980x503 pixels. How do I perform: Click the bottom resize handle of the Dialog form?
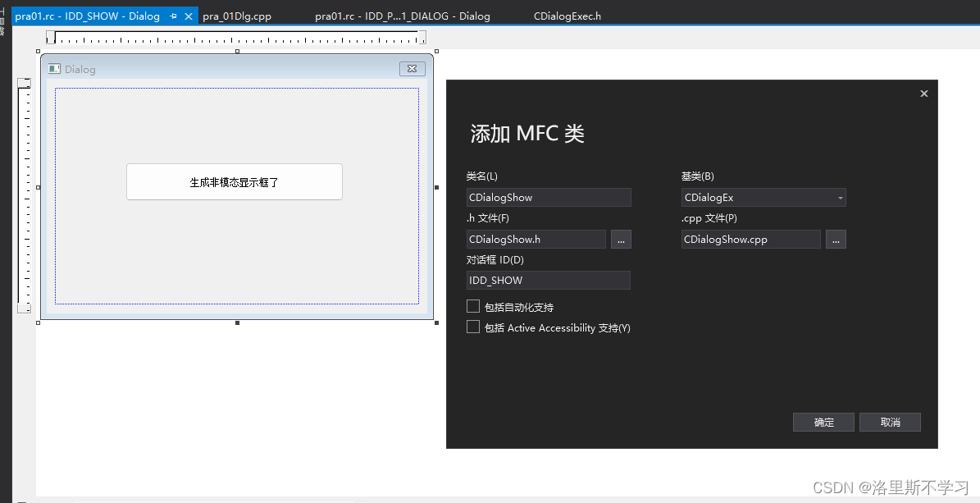236,322
